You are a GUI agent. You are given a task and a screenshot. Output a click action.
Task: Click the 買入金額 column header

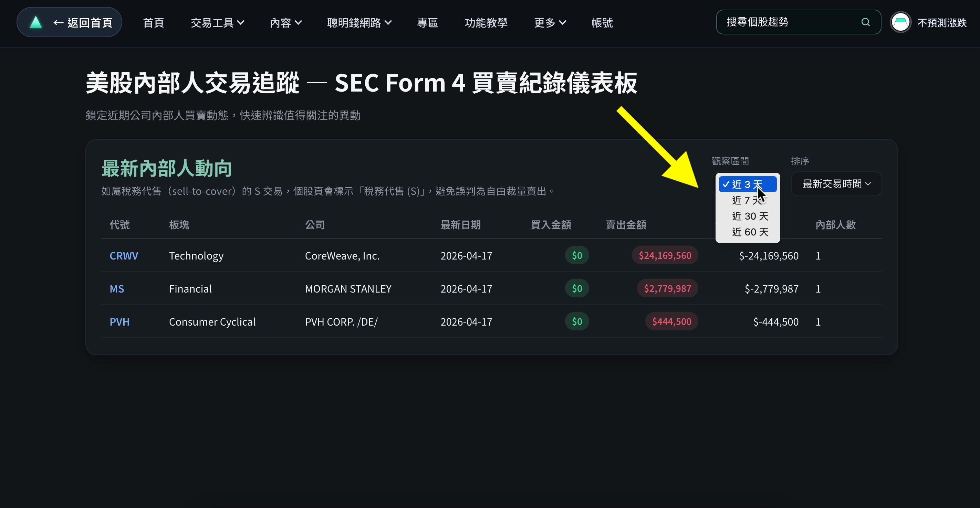[x=551, y=225]
